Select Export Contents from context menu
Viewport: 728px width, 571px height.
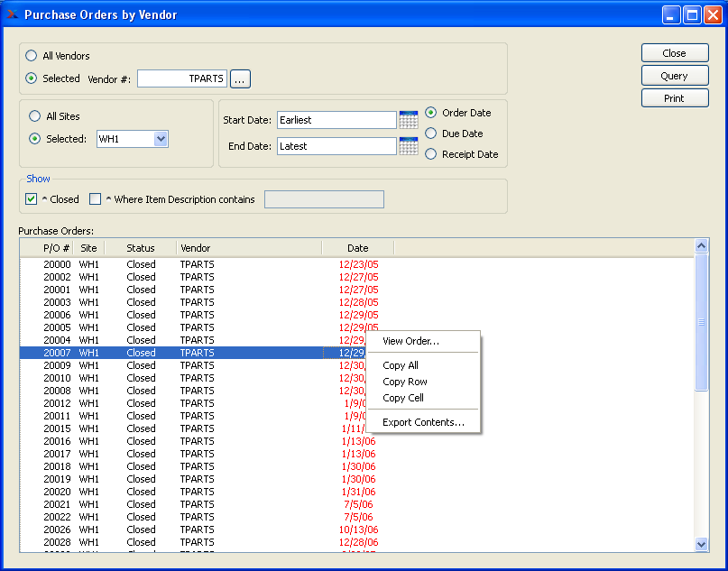pos(423,422)
